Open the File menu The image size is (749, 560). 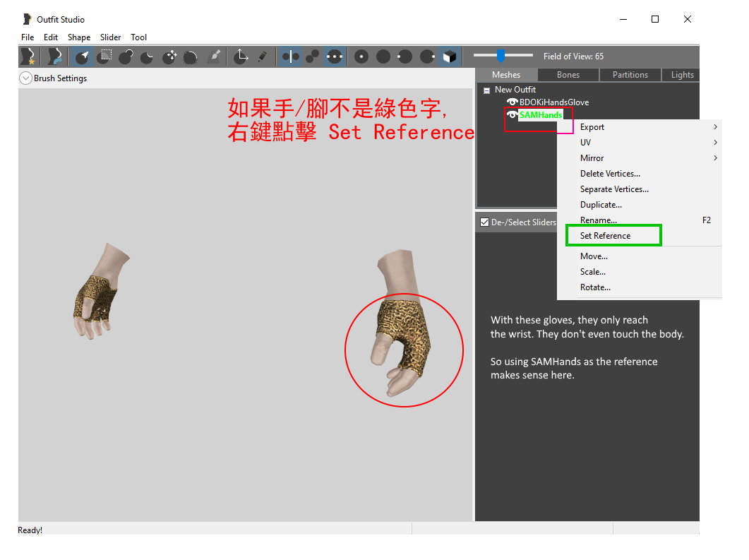pos(28,37)
